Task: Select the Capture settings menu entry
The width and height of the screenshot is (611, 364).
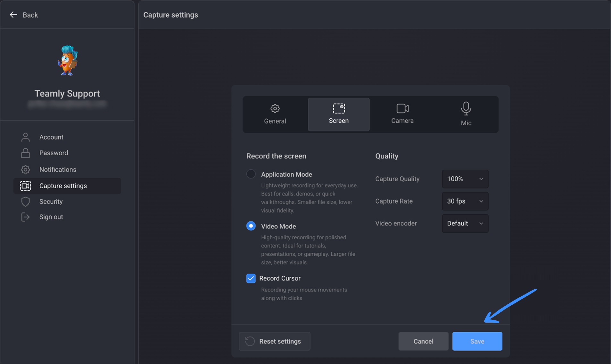Action: tap(67, 186)
